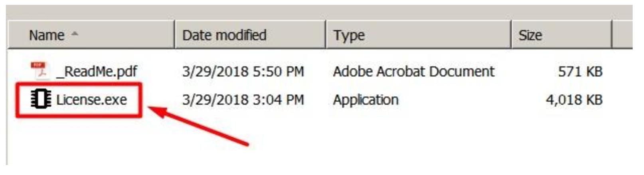Sort files by the Name column
This screenshot has height=175, width=644.
(x=47, y=35)
